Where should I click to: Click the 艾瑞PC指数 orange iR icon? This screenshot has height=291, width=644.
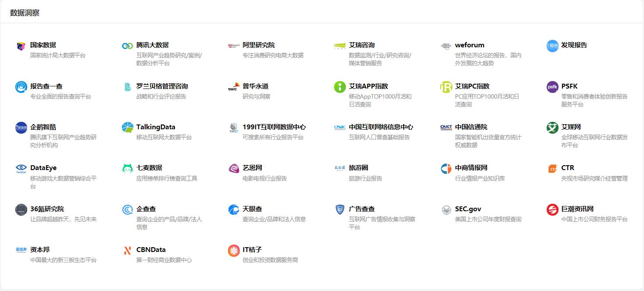(445, 86)
